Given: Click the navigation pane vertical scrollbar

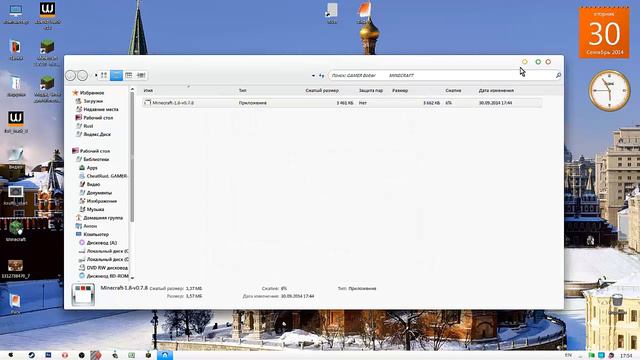Looking at the screenshot, I should (x=132, y=157).
